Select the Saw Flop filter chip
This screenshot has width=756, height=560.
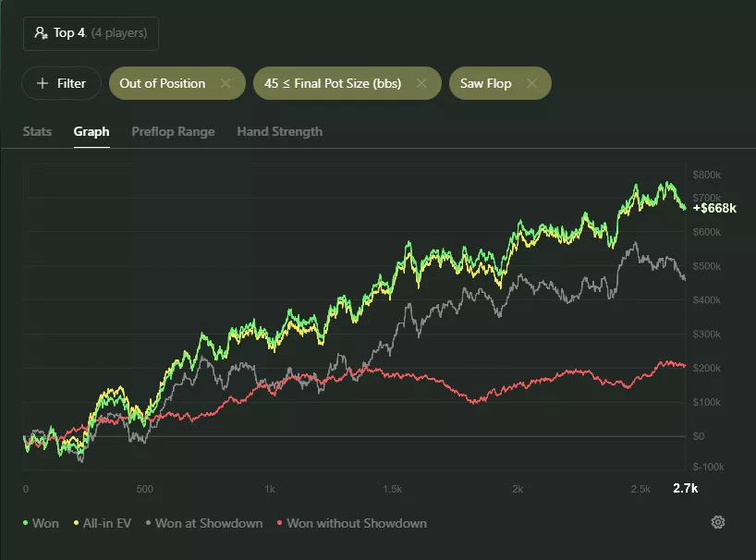coord(500,83)
